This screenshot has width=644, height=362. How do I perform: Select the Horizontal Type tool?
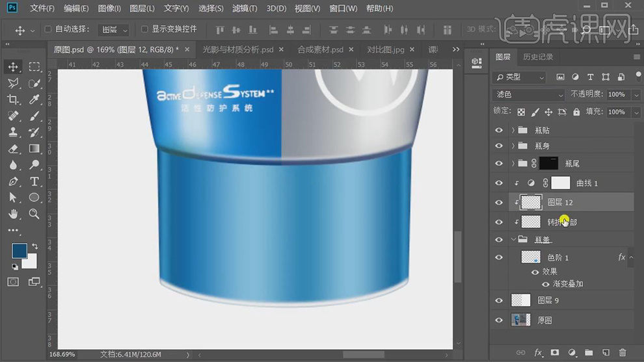pyautogui.click(x=34, y=181)
